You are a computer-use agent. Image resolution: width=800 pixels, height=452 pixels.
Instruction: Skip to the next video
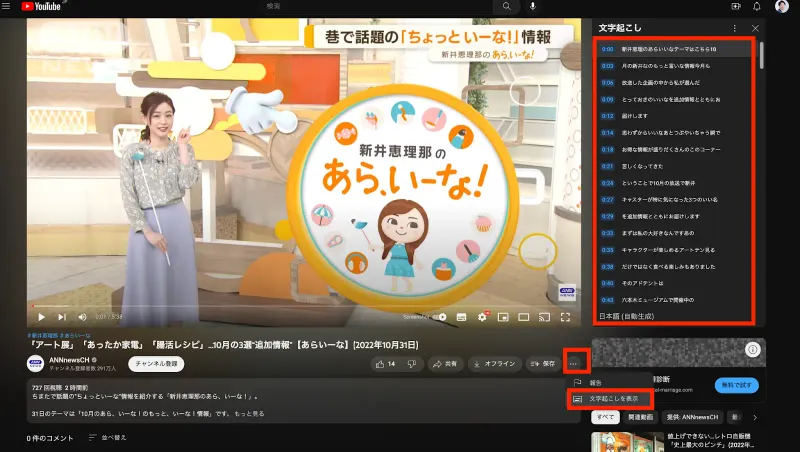[62, 317]
